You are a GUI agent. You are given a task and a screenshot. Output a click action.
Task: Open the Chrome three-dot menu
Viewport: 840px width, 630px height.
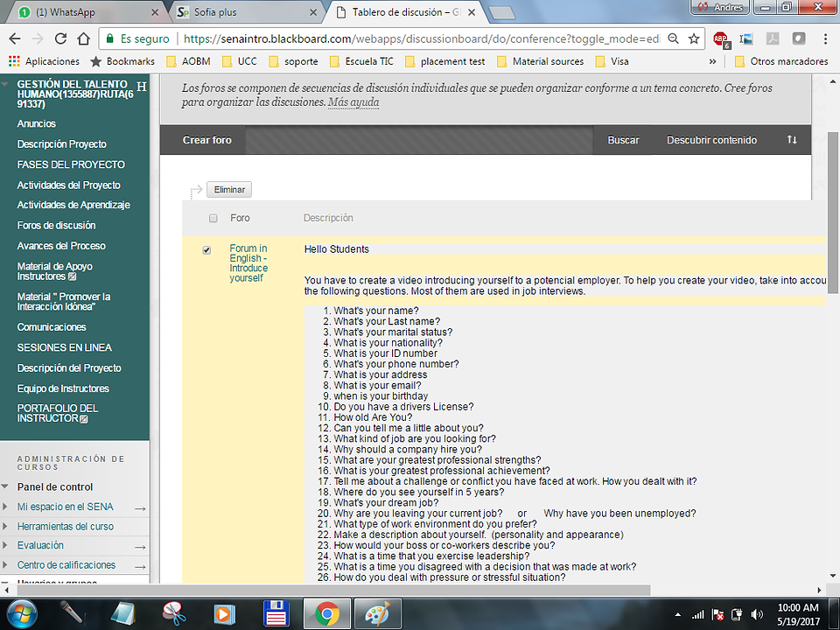(x=825, y=38)
